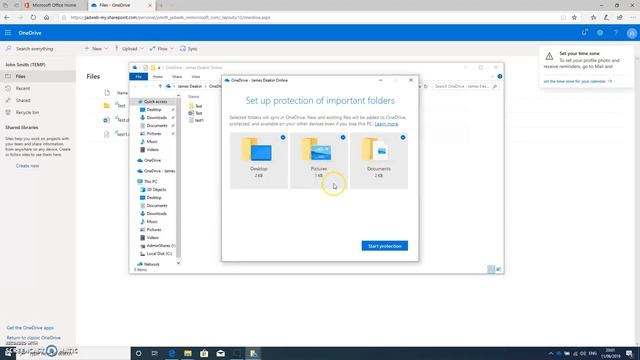Click the browser home button
The image size is (640, 360).
pos(47,18)
